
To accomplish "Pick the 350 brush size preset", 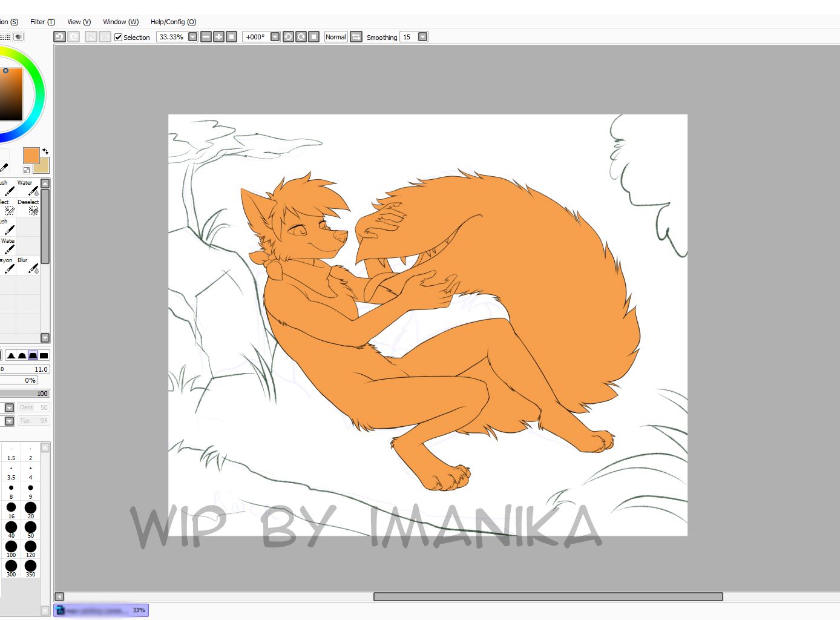I will pyautogui.click(x=30, y=568).
